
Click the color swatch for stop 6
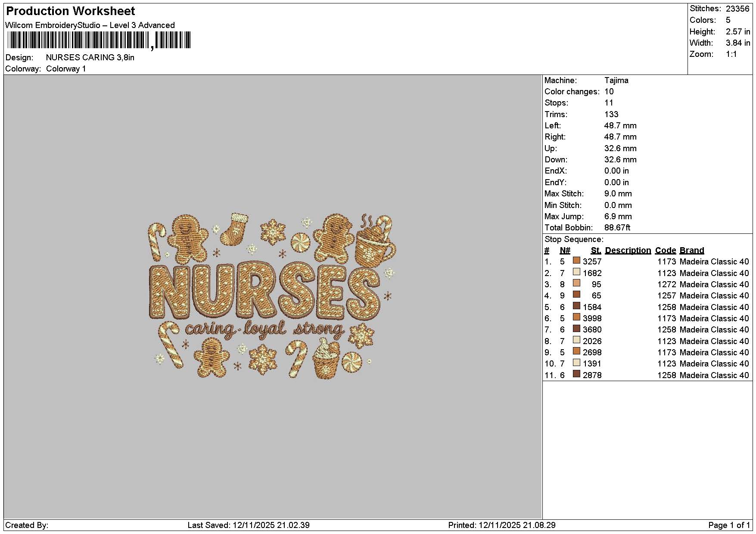(x=576, y=317)
